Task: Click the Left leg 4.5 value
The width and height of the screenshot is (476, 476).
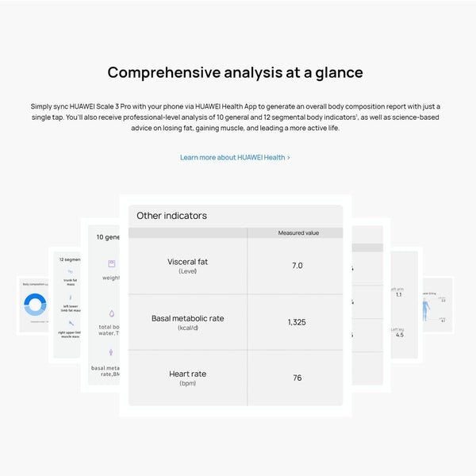Action: point(399,335)
